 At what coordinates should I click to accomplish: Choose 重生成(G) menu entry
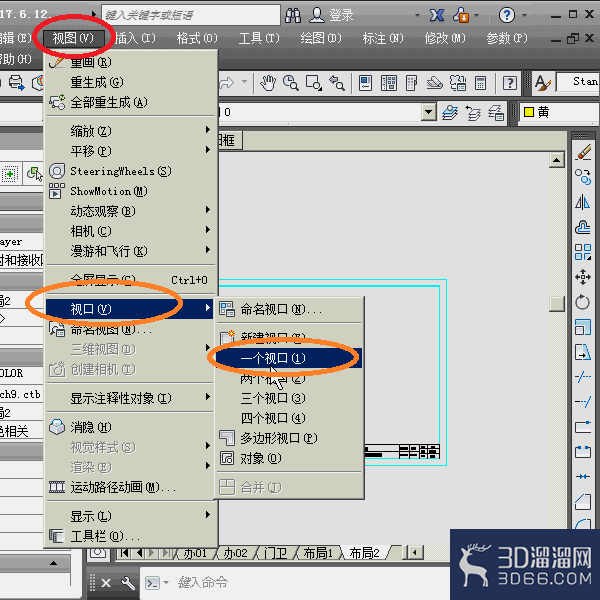[x=130, y=82]
